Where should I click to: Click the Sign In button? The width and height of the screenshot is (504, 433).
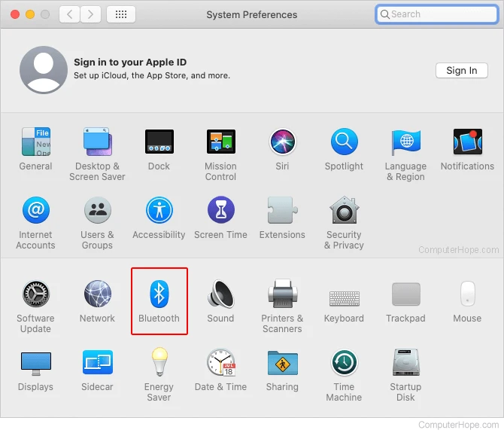click(462, 71)
